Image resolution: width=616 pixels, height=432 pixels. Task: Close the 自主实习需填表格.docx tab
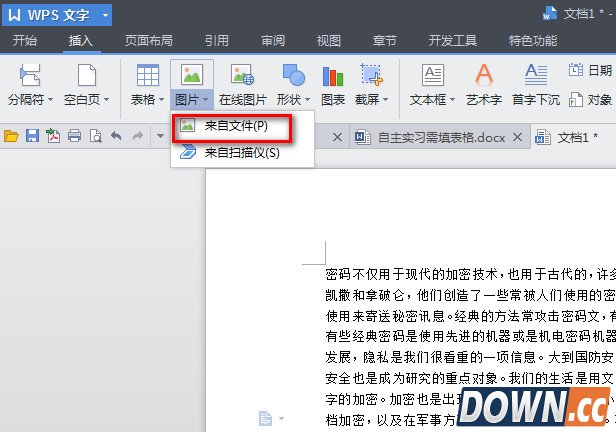pyautogui.click(x=518, y=137)
